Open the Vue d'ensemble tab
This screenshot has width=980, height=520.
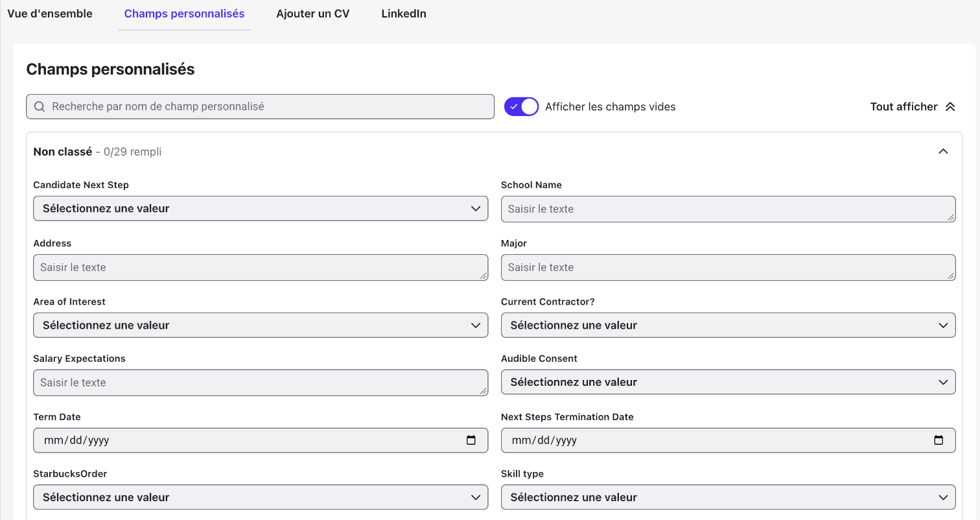pyautogui.click(x=50, y=14)
